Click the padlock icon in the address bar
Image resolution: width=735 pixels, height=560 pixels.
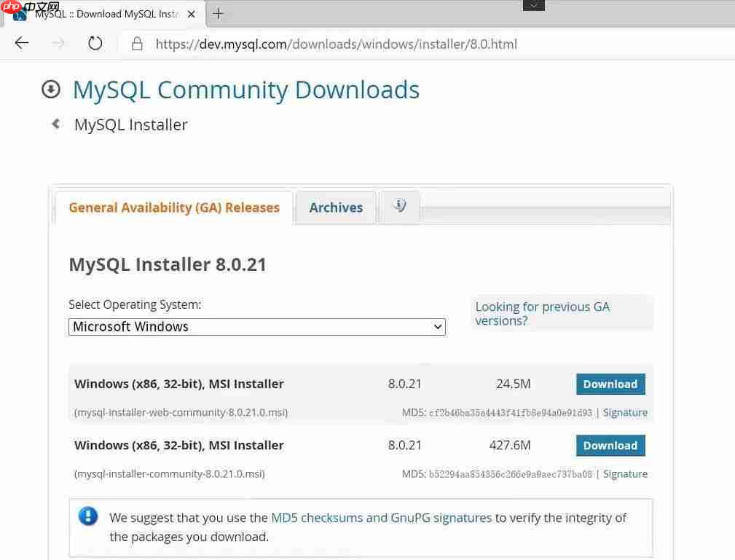pos(137,43)
